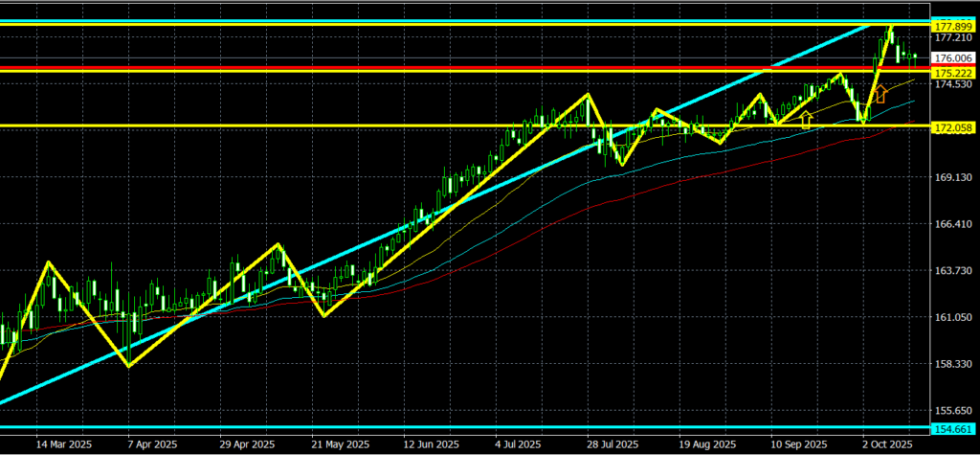Screen dimensions: 980x455
Task: Click the yellow up arrow near 10 Sep
Action: 806,119
